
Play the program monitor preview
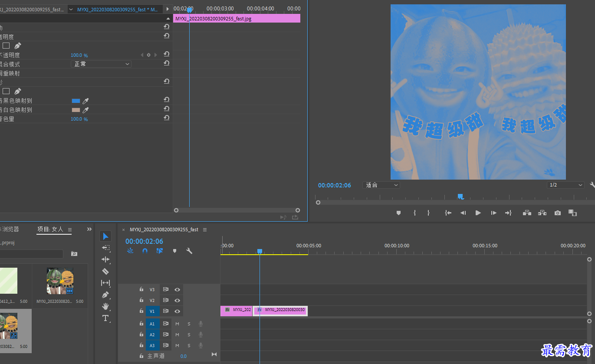coord(478,213)
